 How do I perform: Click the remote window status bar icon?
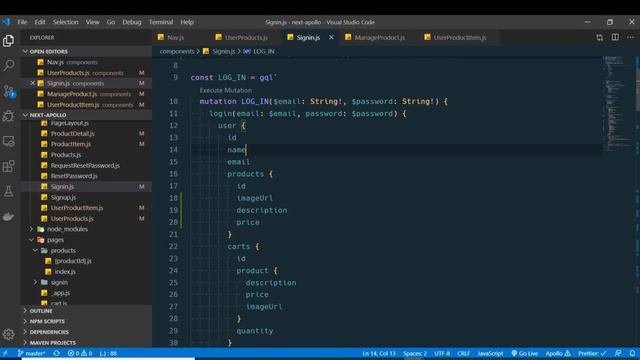(5, 353)
